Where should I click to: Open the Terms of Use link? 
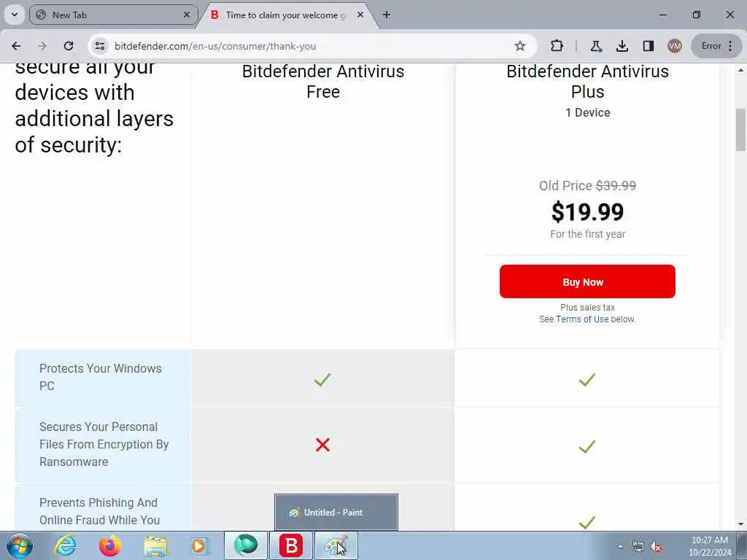point(582,319)
